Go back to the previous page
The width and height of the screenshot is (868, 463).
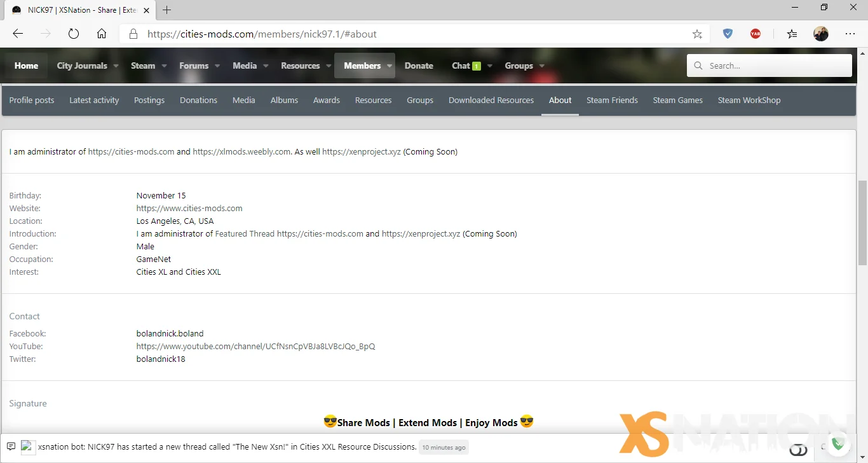[x=18, y=34]
